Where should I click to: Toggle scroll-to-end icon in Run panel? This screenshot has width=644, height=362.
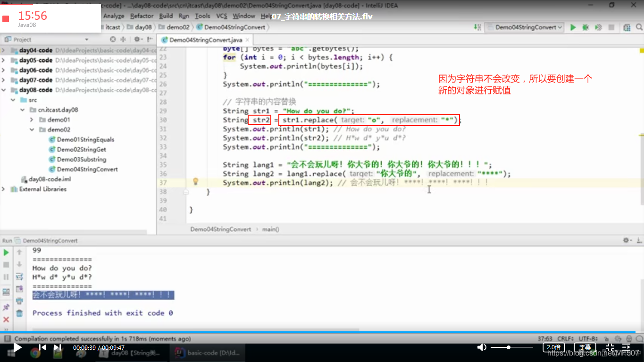point(19,289)
